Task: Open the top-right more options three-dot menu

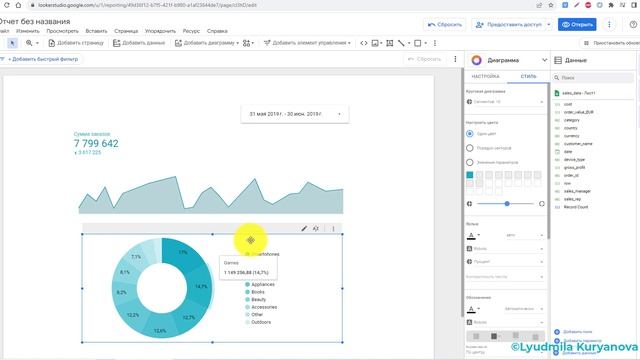Action: pyautogui.click(x=609, y=24)
